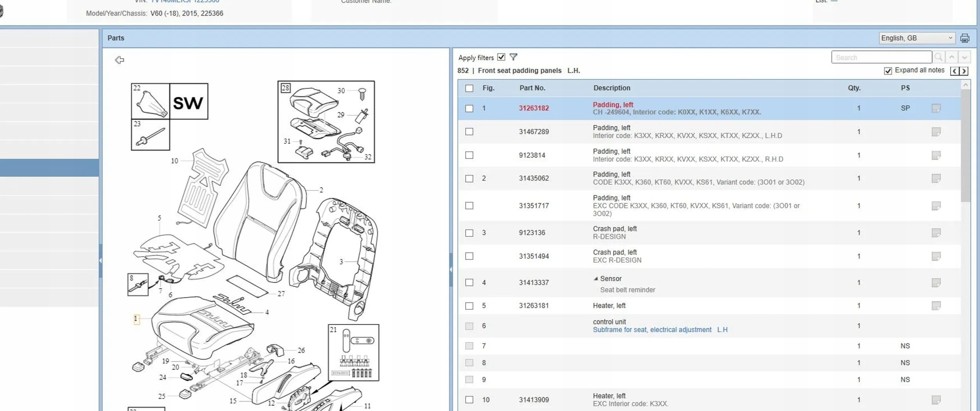This screenshot has height=411, width=980.
Task: Open note icon for Sensor 31413337
Action: 936,283
